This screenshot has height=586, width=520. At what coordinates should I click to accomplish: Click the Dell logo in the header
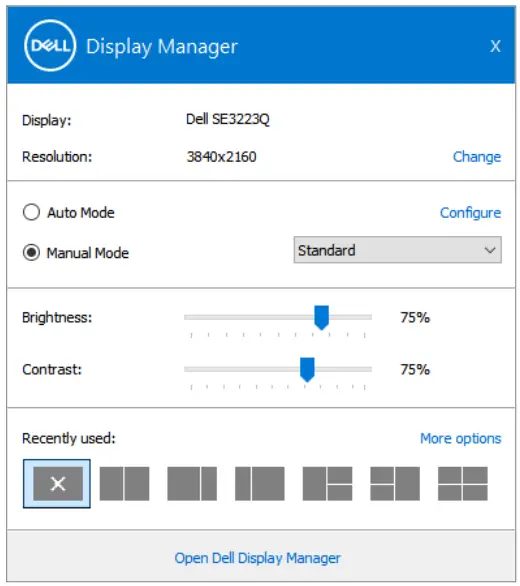tap(50, 46)
